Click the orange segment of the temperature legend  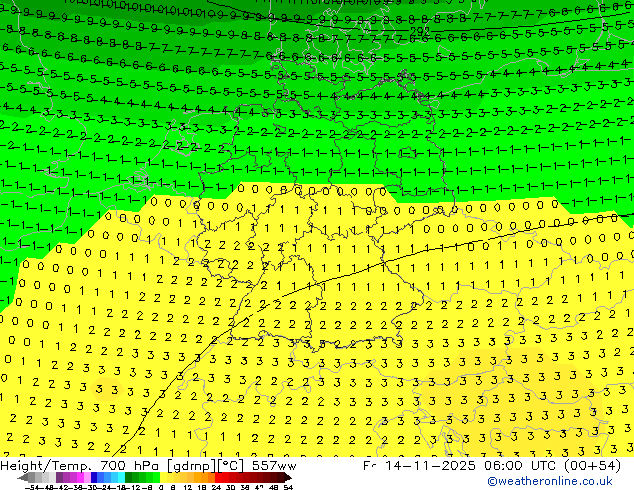coord(204,477)
